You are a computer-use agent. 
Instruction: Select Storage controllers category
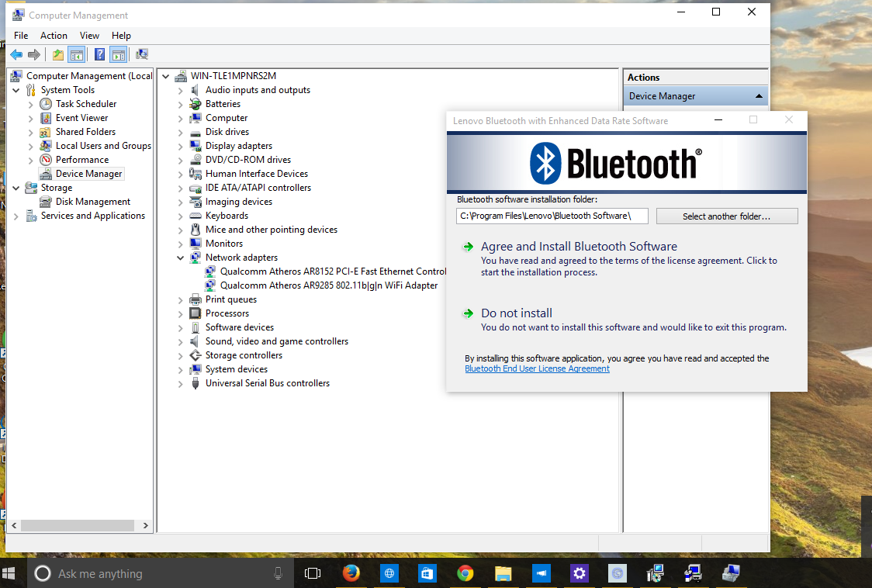click(244, 355)
